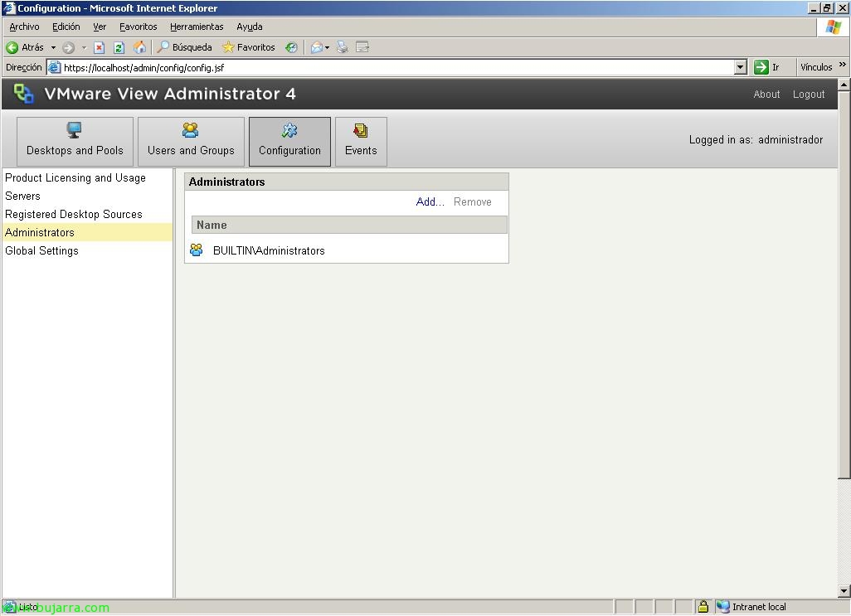The image size is (851, 616).
Task: Select the Configuration tab
Action: [289, 142]
